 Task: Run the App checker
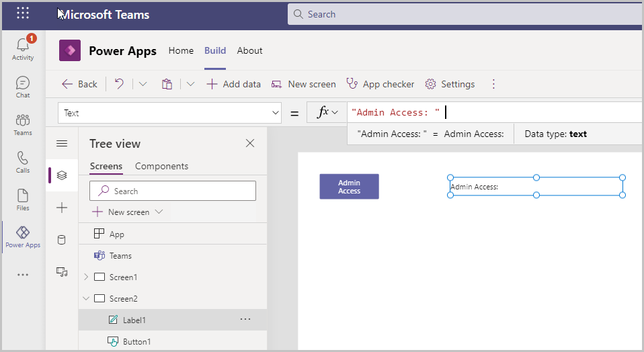pos(380,84)
